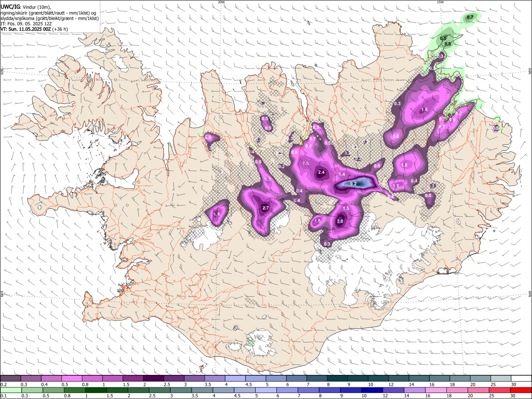
Task: Select the 1.2 precipitation label
Action: pos(396,186)
